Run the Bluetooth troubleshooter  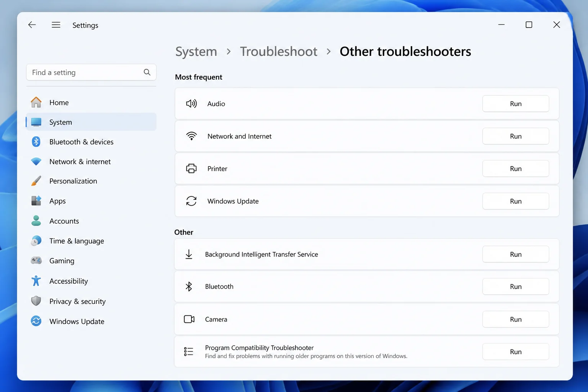click(516, 287)
